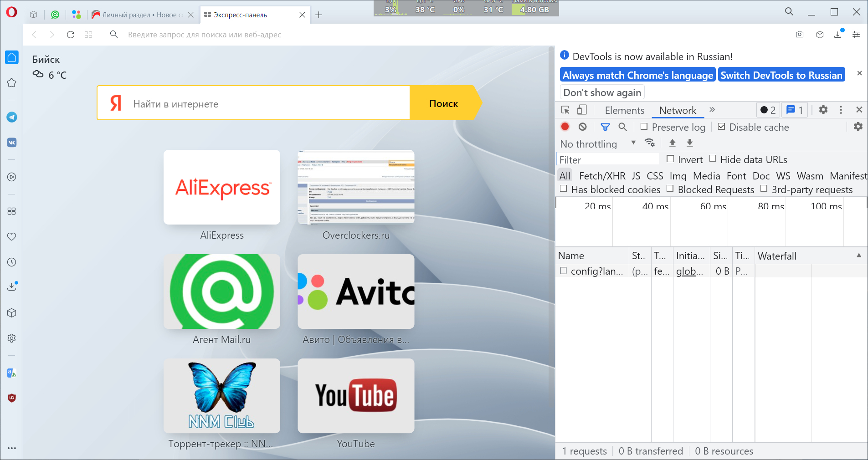Open network panel settings gear
The height and width of the screenshot is (460, 868).
858,127
